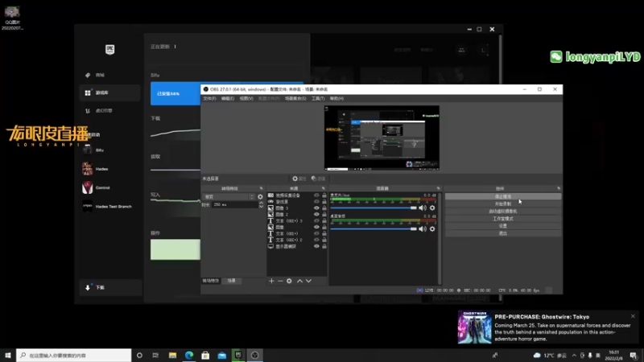Click the Sifu install progress bar in Epic
644x362 pixels.
[x=175, y=93]
